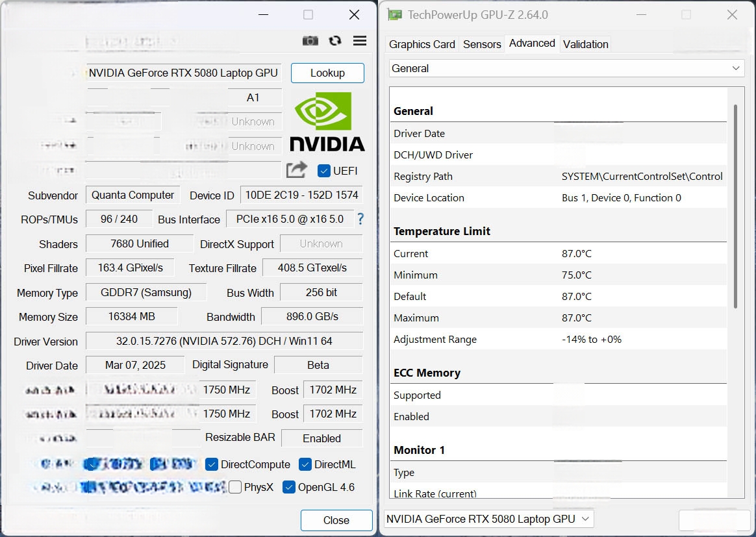Click the Registry Path row
The height and width of the screenshot is (537, 756).
tap(559, 176)
